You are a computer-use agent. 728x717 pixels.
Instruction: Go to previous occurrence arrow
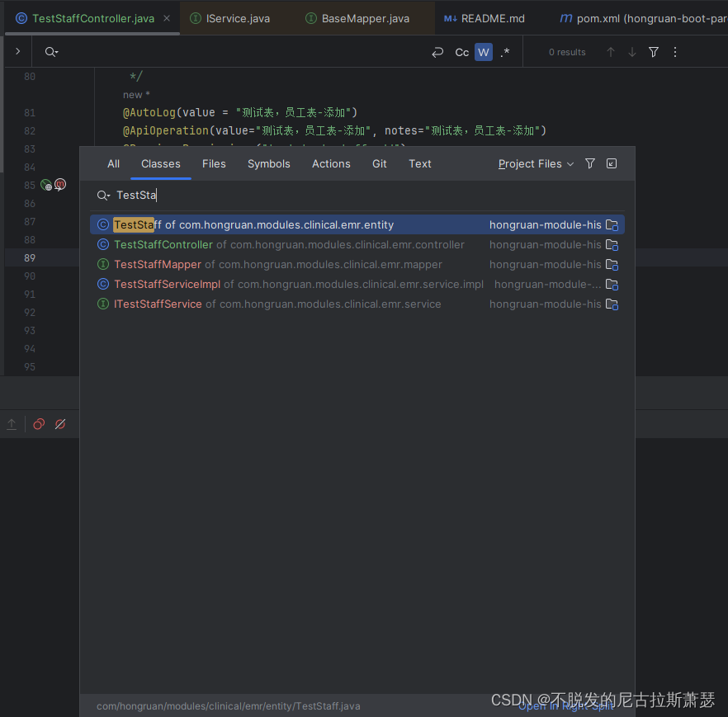[x=611, y=52]
